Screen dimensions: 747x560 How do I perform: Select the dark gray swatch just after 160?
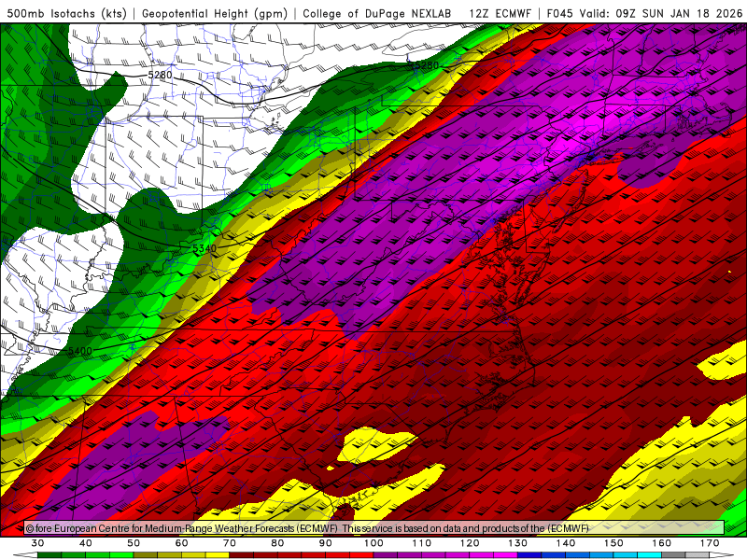673,555
